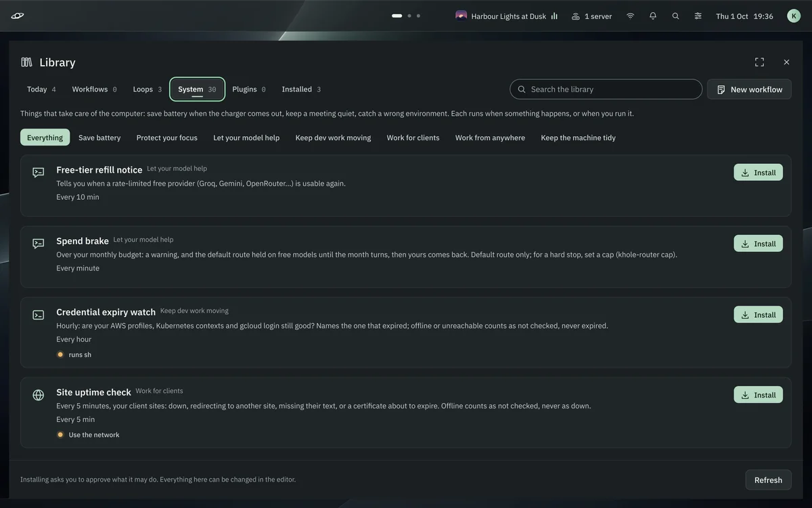Viewport: 812px width, 508px height.
Task: Click category label on Site uptime check
Action: (159, 391)
